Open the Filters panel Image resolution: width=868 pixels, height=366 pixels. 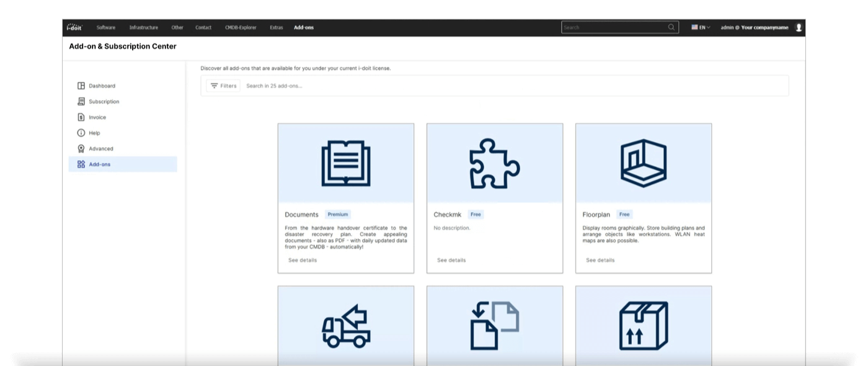(x=223, y=86)
